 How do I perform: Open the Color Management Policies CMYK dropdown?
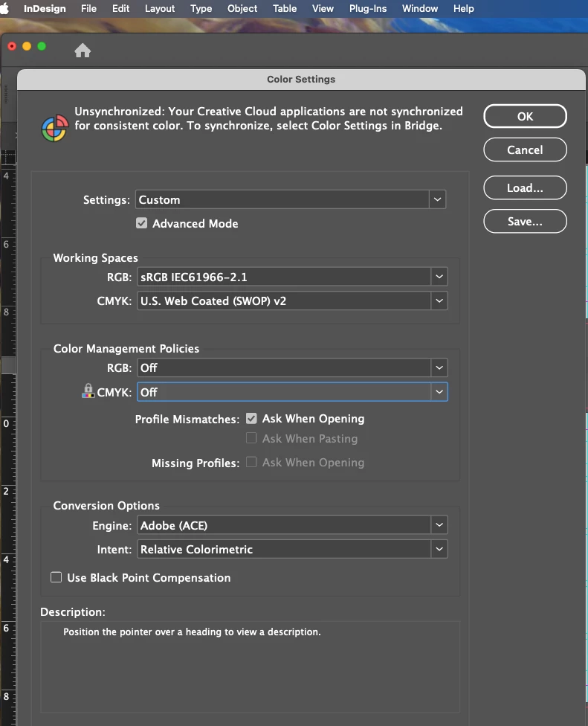click(x=292, y=392)
